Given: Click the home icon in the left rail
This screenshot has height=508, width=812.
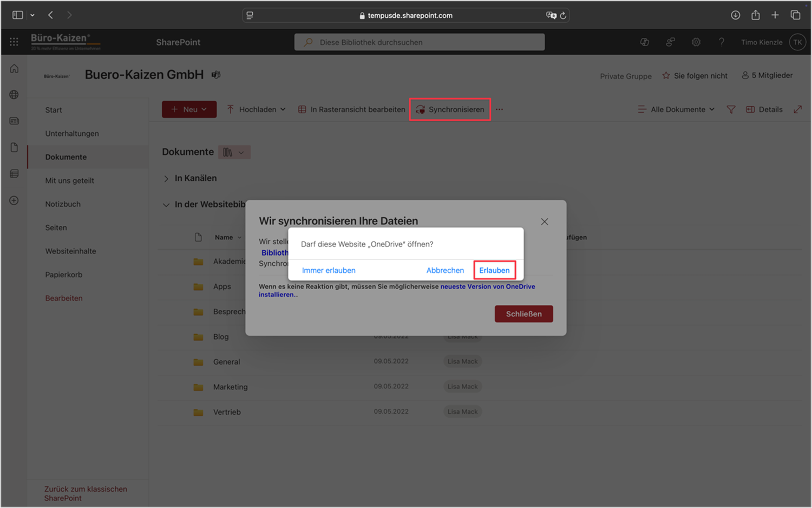Looking at the screenshot, I should [14, 68].
